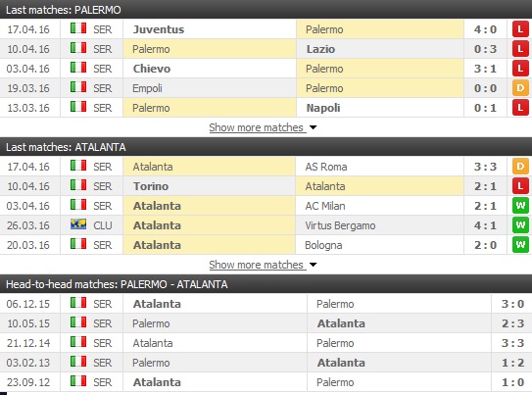Open the 23.09.12 Atalanta vs Palermo row
532x395 pixels.
pyautogui.click(x=266, y=382)
